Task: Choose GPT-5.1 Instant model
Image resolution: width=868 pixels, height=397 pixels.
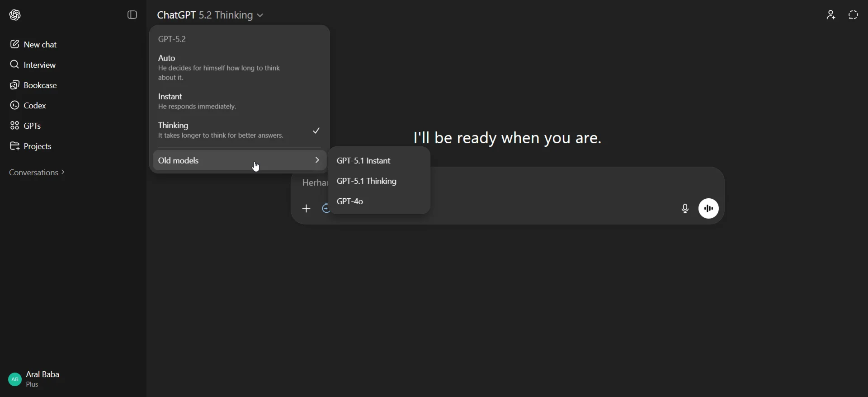Action: click(379, 161)
